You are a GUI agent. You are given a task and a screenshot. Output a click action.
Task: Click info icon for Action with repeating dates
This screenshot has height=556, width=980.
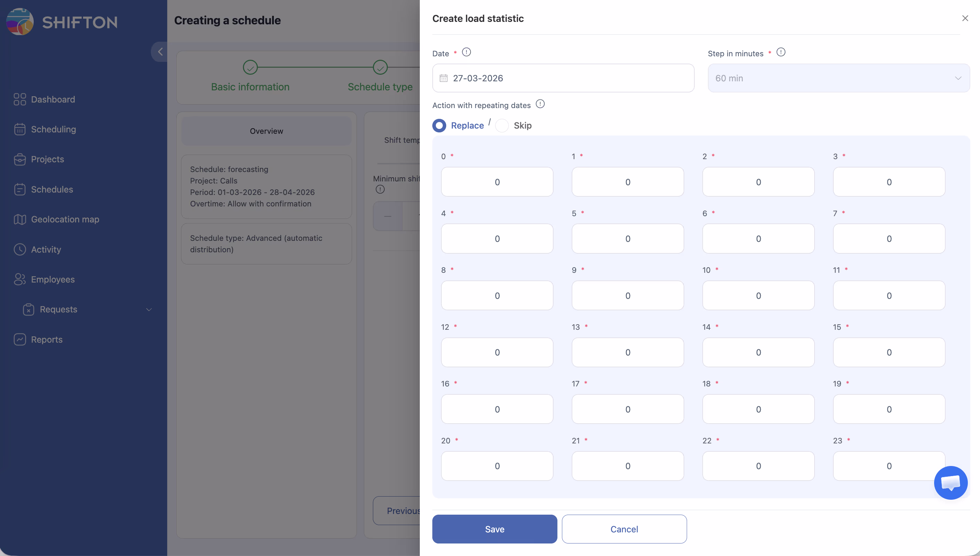pos(540,104)
